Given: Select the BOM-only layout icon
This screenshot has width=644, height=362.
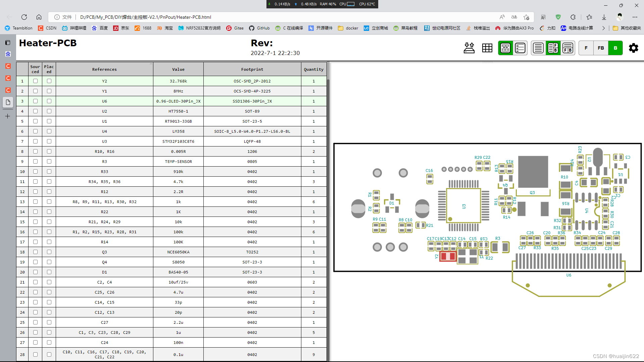Looking at the screenshot, I should coord(538,48).
